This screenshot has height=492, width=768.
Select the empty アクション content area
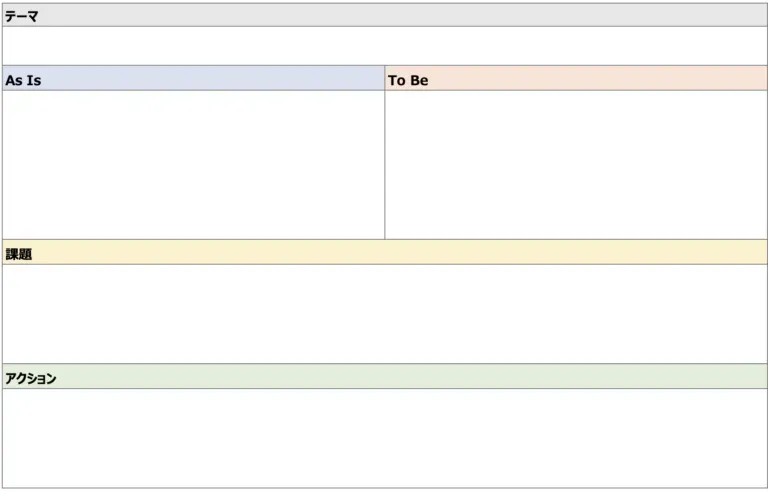384,438
